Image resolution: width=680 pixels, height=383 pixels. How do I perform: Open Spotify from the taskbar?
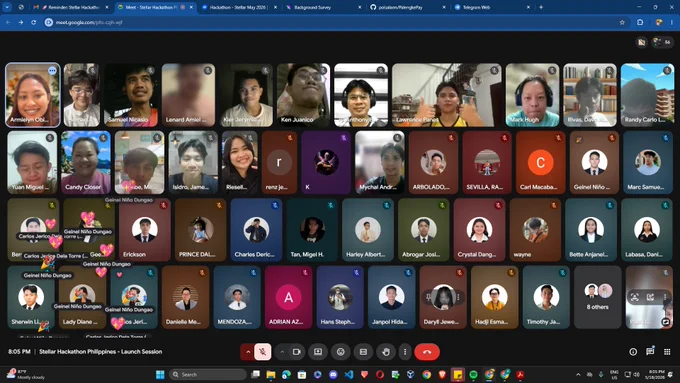pos(474,374)
